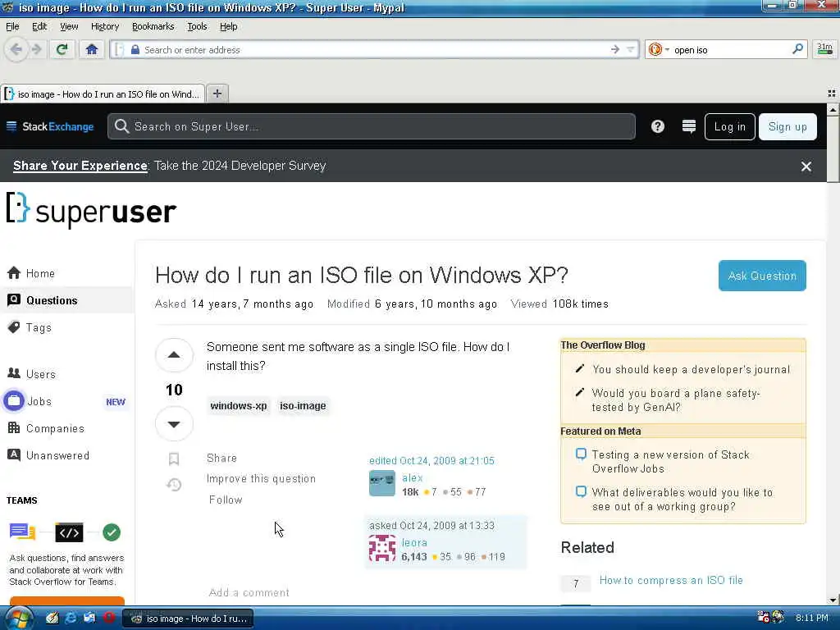Open 'edited Oct 24, 2009 at 21:05' revision link

pos(431,461)
